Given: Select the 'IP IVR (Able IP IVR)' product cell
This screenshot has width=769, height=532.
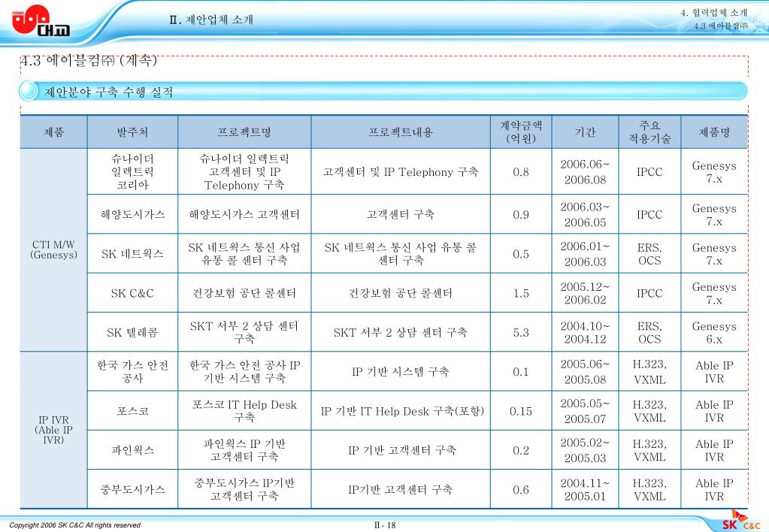Looking at the screenshot, I should click(54, 430).
